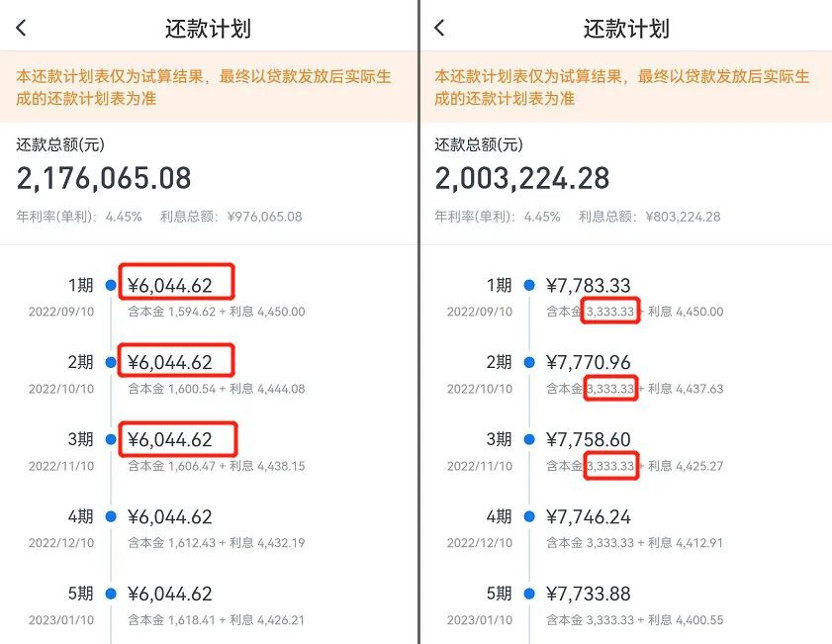Open the ¥6,044.62 installment with principal 1,612.43

point(170,516)
